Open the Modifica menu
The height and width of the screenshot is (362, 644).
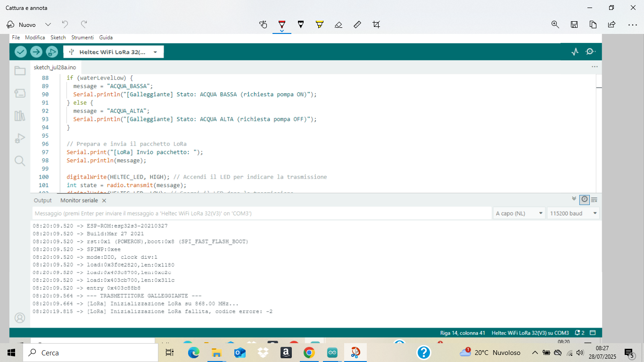35,37
